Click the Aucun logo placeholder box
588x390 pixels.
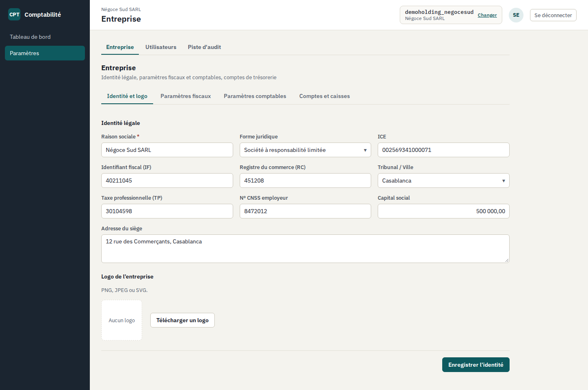122,320
